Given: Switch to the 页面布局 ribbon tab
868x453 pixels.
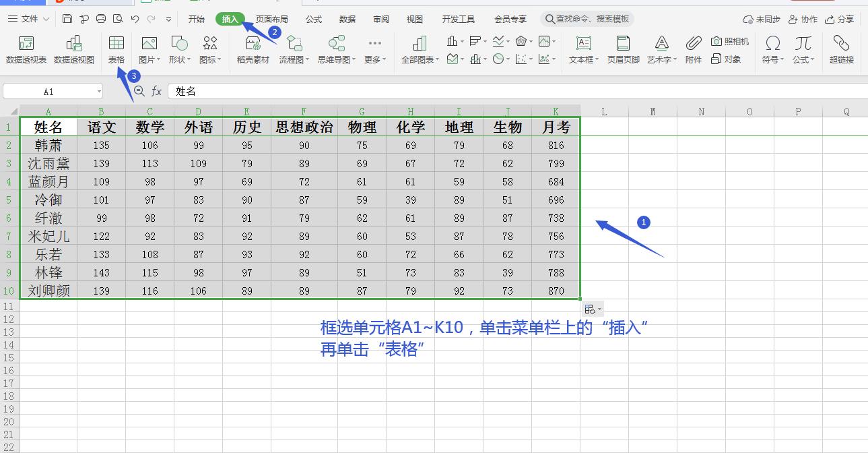Looking at the screenshot, I should tap(271, 19).
